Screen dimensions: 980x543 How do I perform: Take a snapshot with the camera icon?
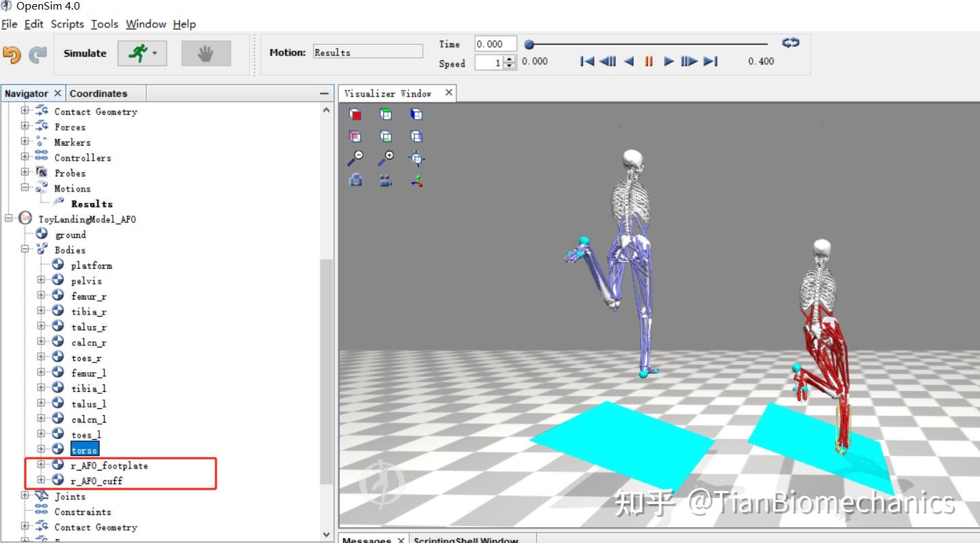tap(355, 181)
